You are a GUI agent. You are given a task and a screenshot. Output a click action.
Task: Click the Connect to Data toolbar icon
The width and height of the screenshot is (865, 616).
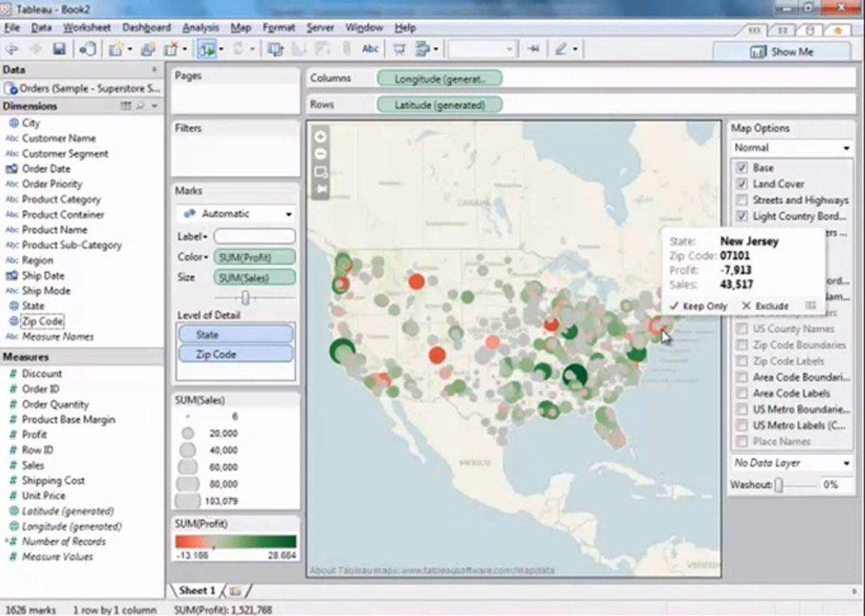pos(87,50)
